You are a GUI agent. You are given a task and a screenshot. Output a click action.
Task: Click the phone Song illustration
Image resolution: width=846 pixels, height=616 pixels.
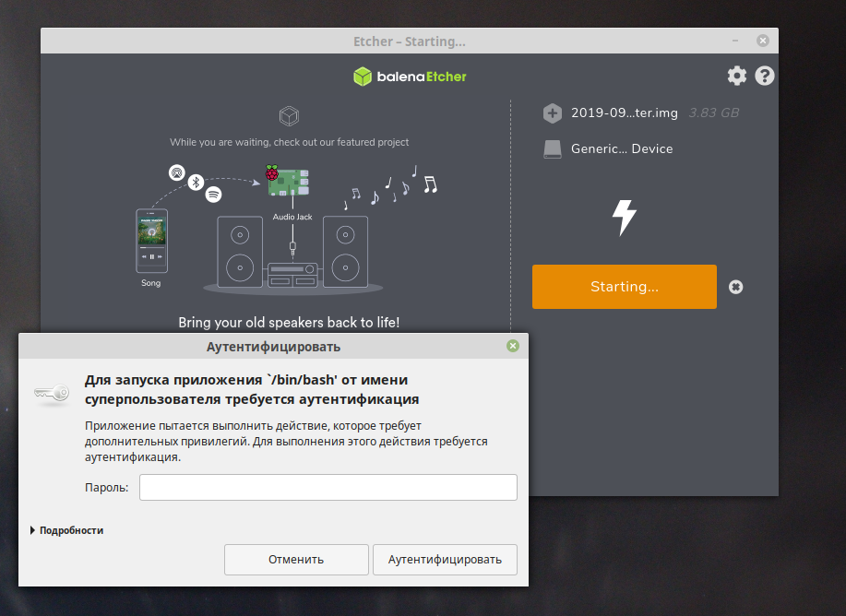point(151,241)
